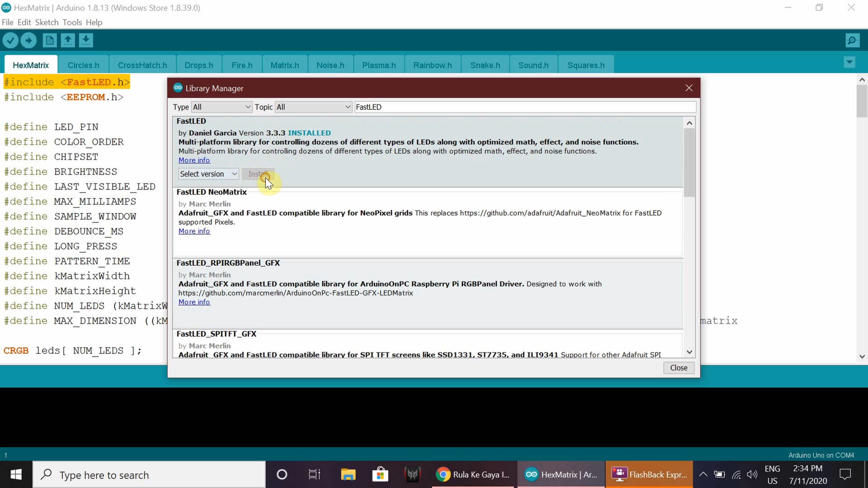Click the Verify checkmark toolbar icon
868x488 pixels.
point(10,41)
